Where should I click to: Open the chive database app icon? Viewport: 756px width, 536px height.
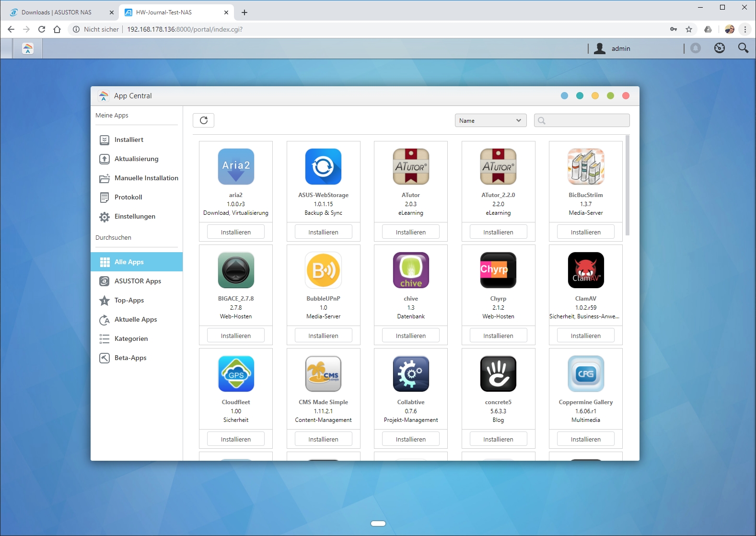411,270
